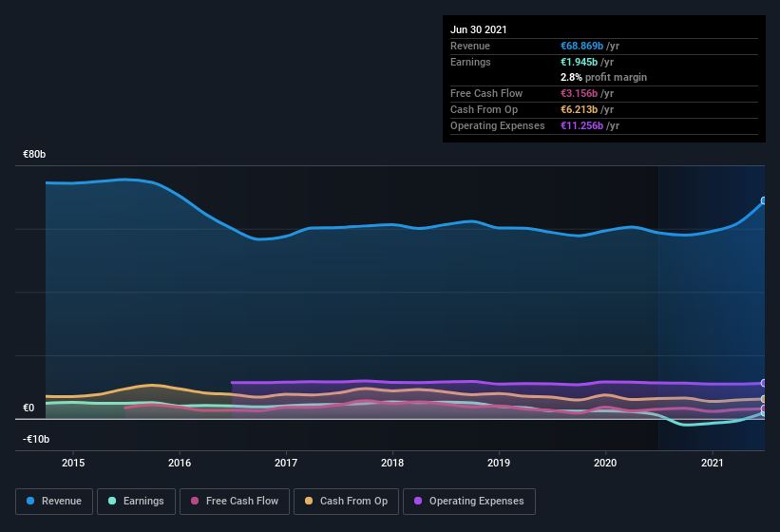
Task: Toggle the Operating Expenses legend button
Action: 469,502
